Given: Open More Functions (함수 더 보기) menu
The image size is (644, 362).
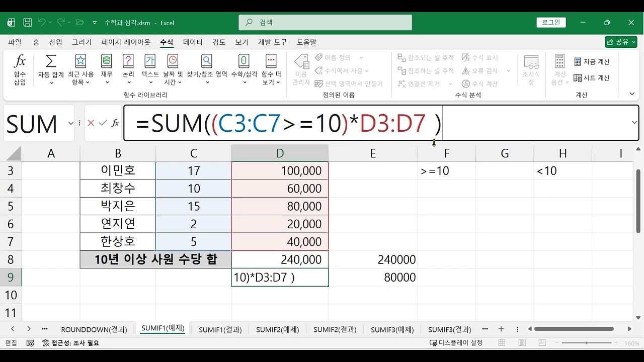Looking at the screenshot, I should click(x=271, y=70).
